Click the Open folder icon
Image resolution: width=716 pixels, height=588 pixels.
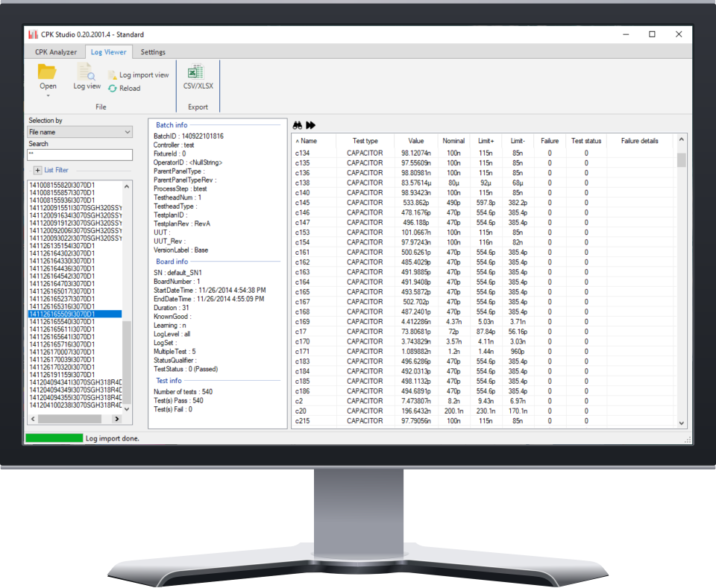48,72
